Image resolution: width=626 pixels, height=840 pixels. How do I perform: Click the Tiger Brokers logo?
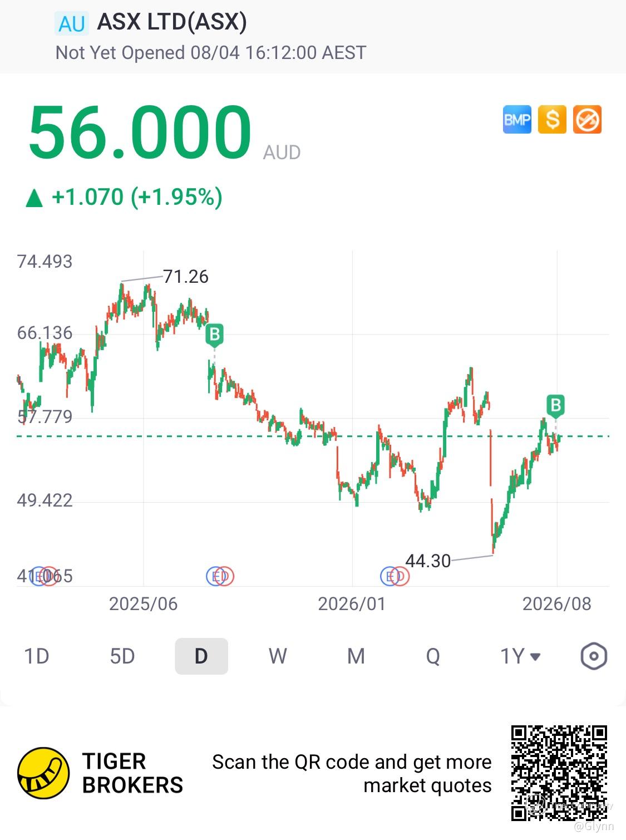coord(101,773)
